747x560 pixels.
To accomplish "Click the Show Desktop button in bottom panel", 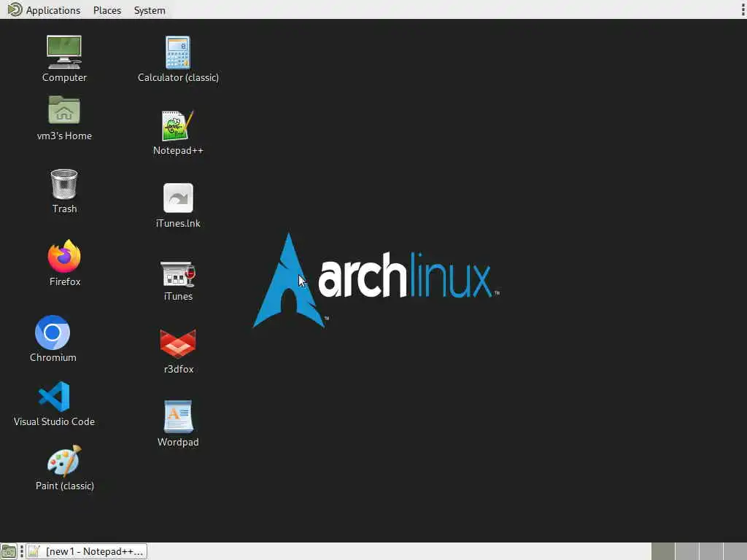I will click(x=9, y=551).
